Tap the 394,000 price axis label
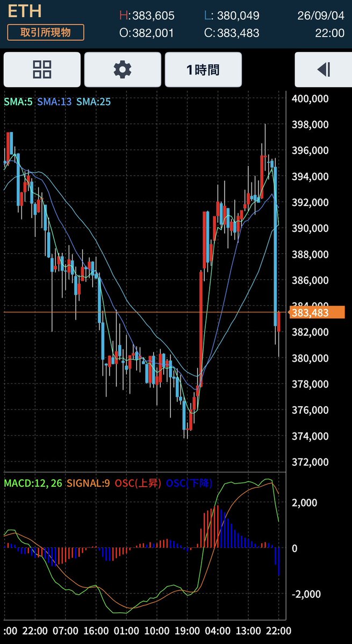Image resolution: width=352 pixels, height=644 pixels. [310, 177]
